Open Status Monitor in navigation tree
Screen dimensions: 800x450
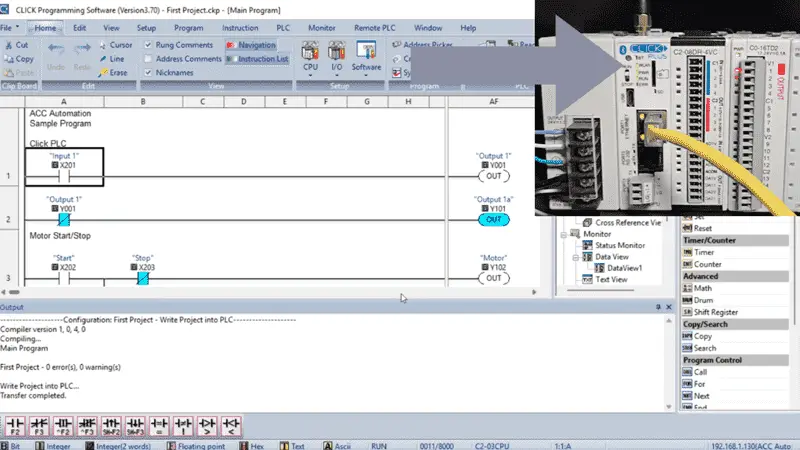pos(614,245)
